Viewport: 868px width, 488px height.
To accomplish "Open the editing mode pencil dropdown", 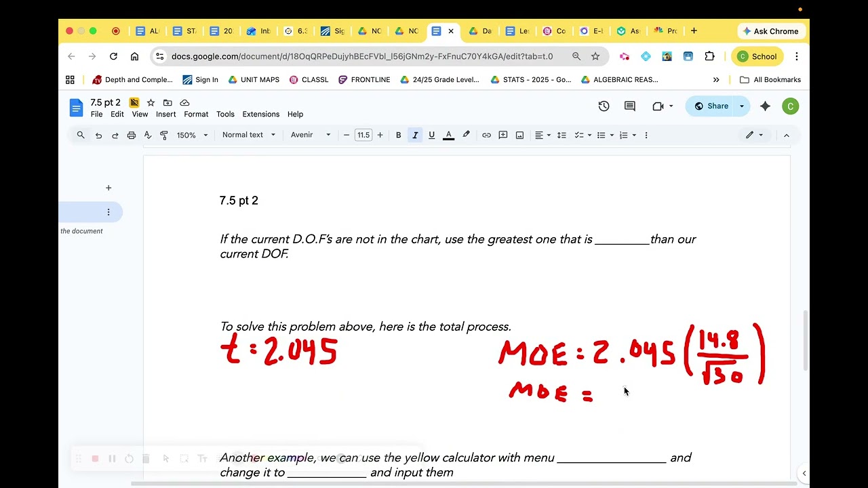I will point(754,135).
